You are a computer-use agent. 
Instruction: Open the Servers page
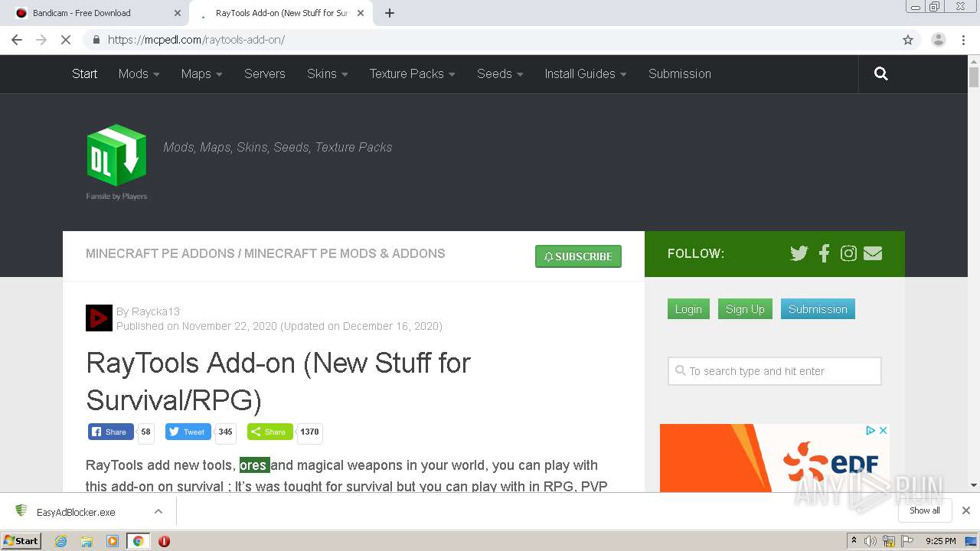pyautogui.click(x=265, y=73)
